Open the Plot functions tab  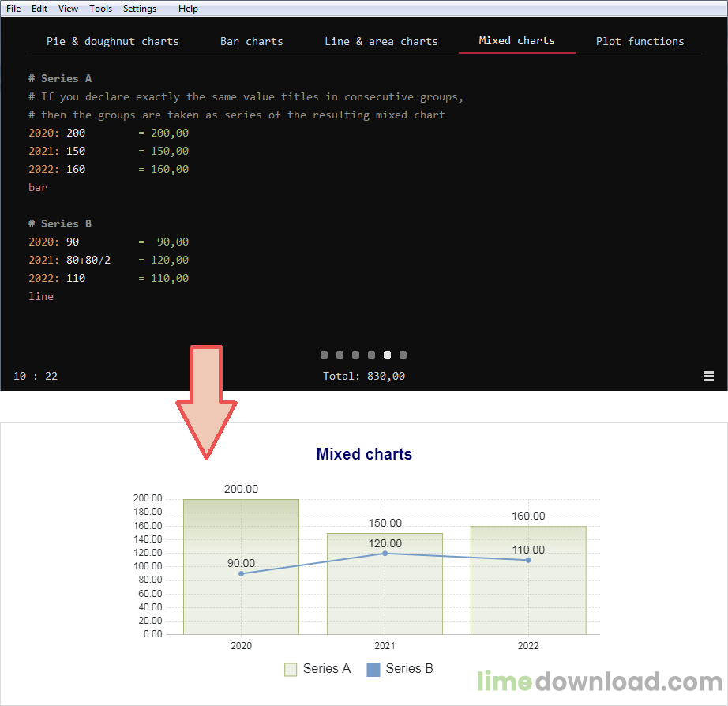click(x=640, y=41)
